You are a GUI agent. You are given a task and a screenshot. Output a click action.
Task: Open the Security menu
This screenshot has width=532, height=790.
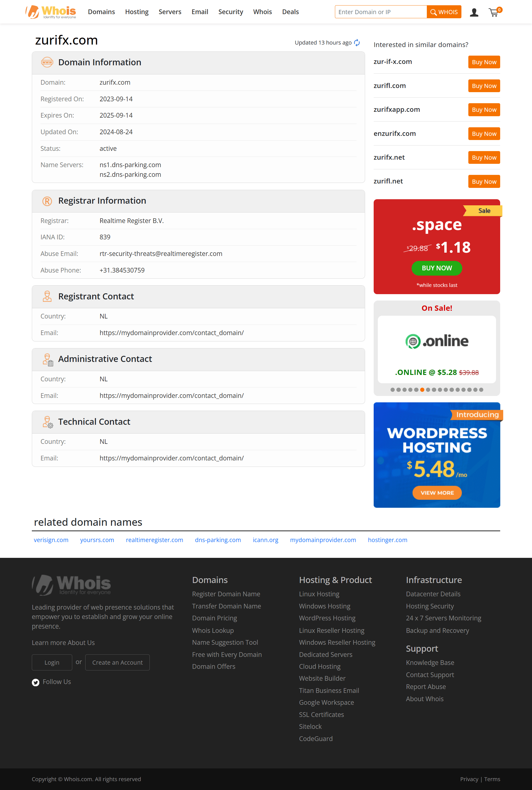point(231,12)
